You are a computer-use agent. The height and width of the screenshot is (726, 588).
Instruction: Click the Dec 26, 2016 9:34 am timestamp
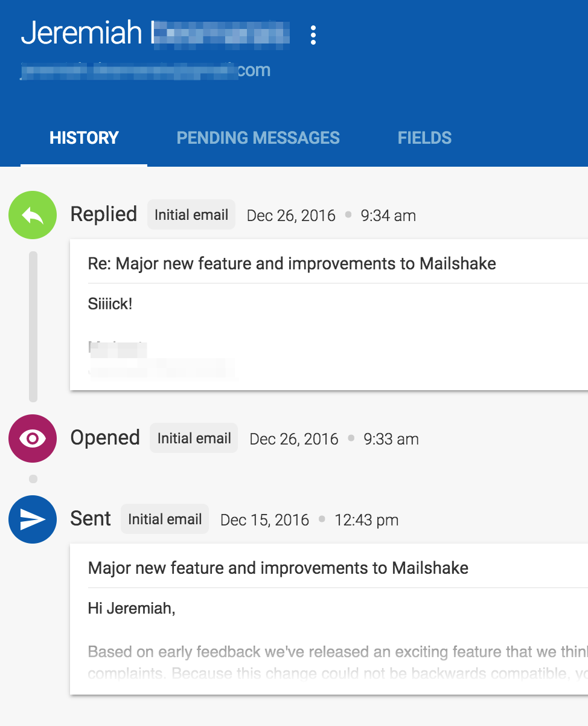[331, 216]
